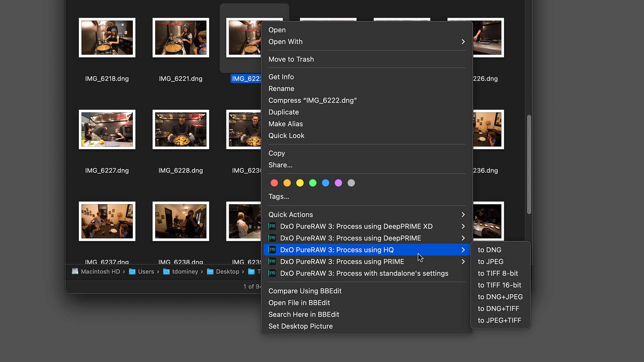Image resolution: width=644 pixels, height=362 pixels.
Task: Click Set Desktop Picture
Action: pyautogui.click(x=300, y=326)
